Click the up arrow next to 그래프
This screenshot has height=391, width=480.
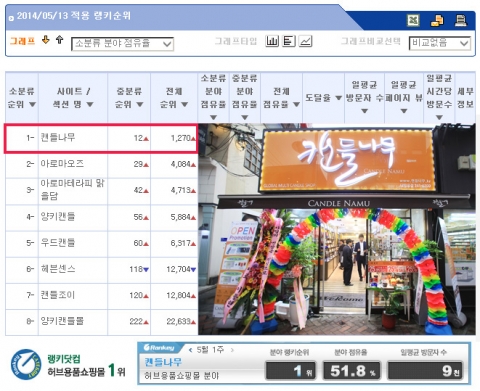pos(59,40)
